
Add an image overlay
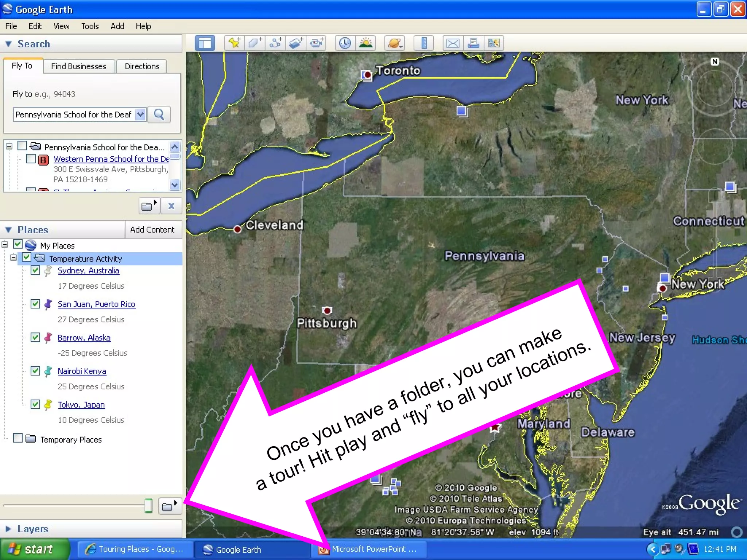click(296, 43)
